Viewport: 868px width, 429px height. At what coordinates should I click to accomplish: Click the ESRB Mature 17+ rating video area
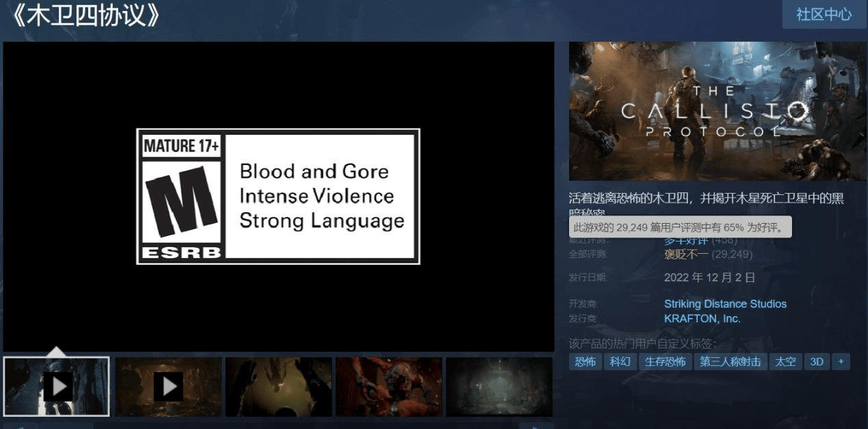(278, 196)
